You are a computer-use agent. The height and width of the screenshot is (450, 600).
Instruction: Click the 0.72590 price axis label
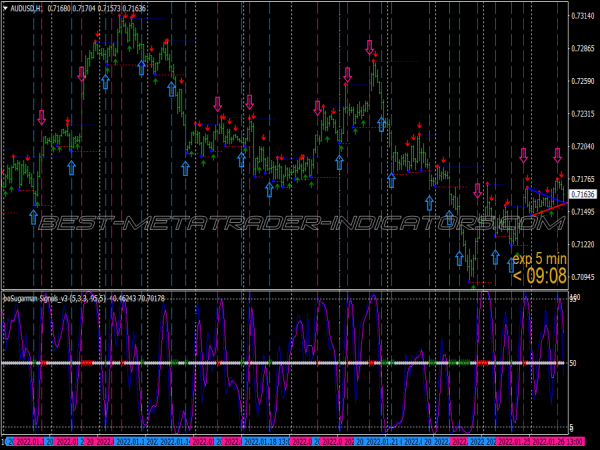pos(583,81)
